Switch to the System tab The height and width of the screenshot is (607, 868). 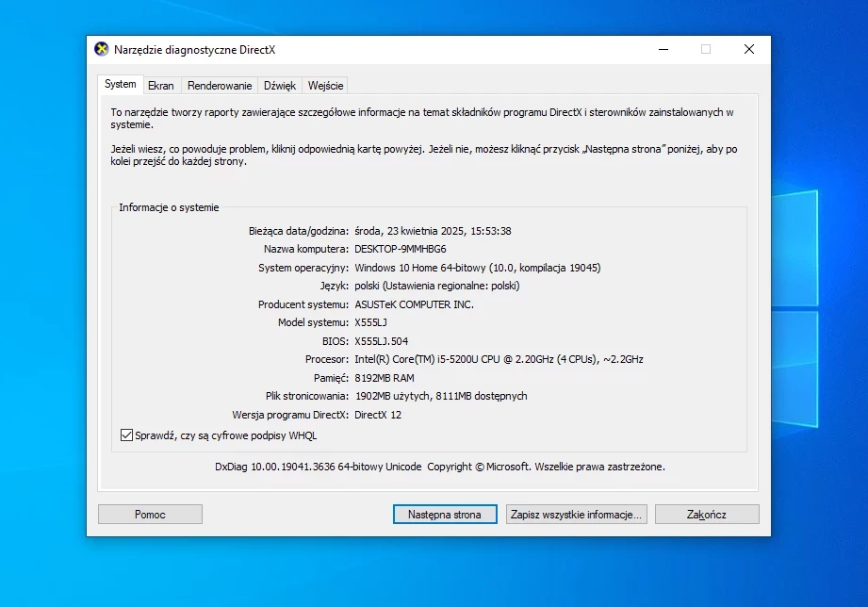[120, 84]
